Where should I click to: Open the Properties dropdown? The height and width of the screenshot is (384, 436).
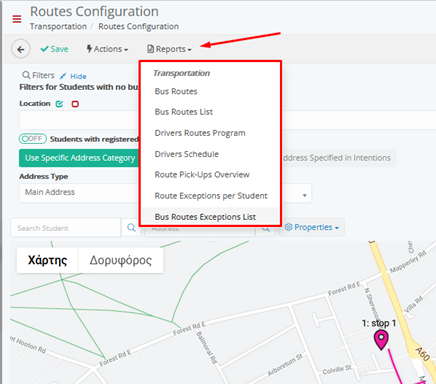[x=311, y=227]
